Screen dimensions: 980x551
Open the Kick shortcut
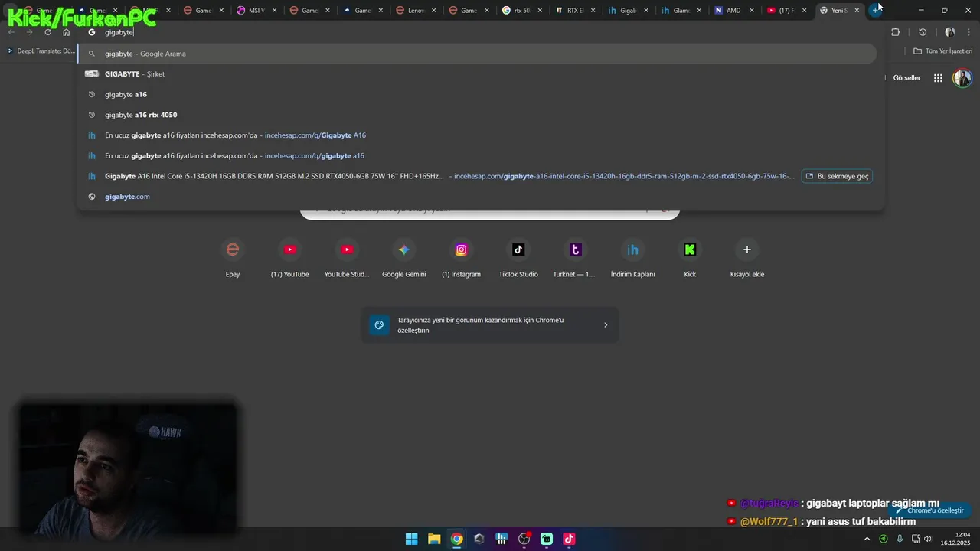[x=690, y=258]
